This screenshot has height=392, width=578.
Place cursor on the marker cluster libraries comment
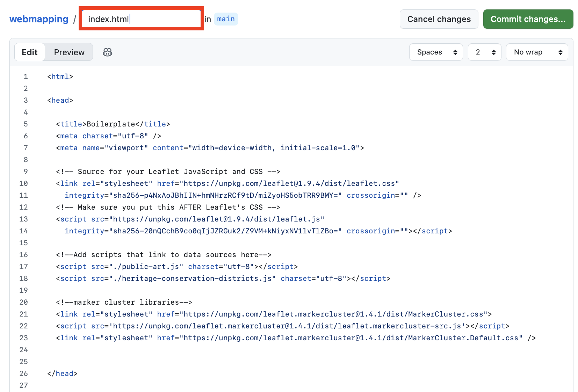click(124, 302)
